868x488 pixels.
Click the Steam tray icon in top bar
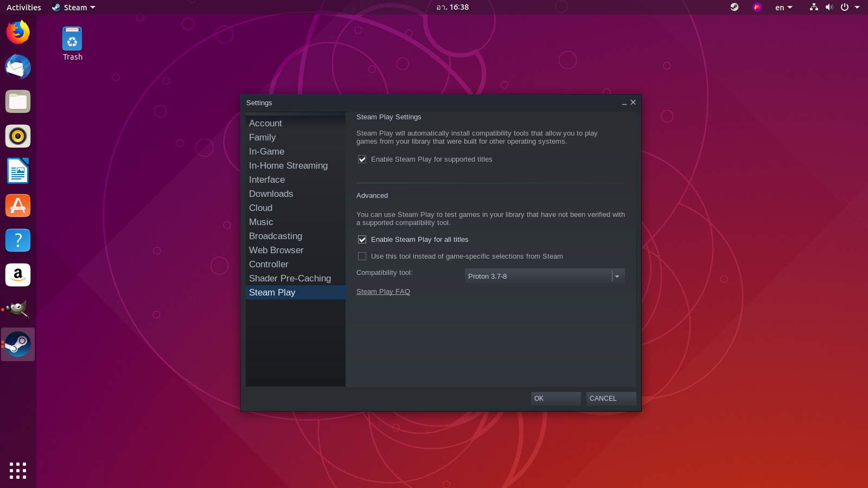(x=734, y=7)
